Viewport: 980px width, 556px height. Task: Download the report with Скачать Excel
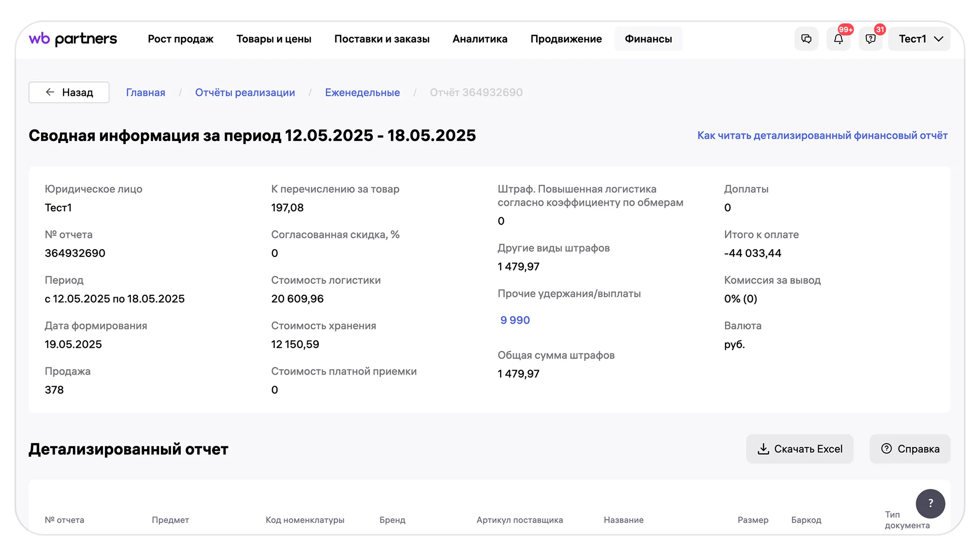pyautogui.click(x=800, y=449)
